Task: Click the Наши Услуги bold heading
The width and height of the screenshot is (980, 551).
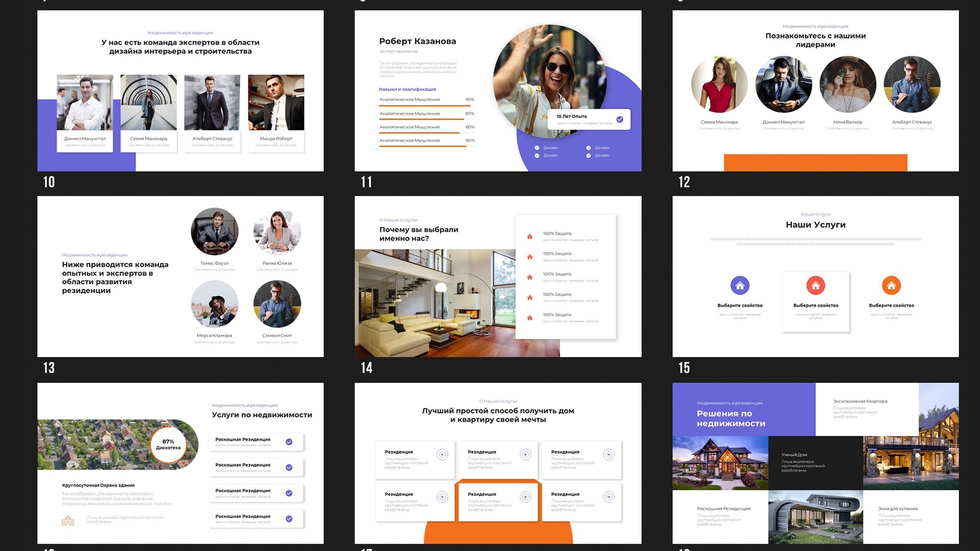Action: point(815,225)
